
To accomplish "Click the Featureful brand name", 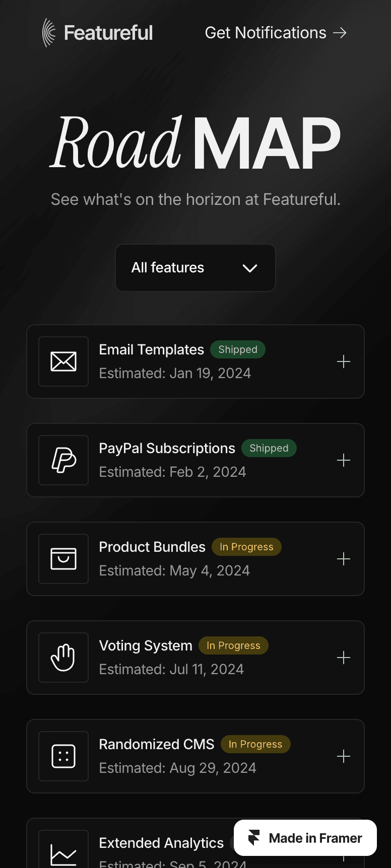I will [108, 33].
